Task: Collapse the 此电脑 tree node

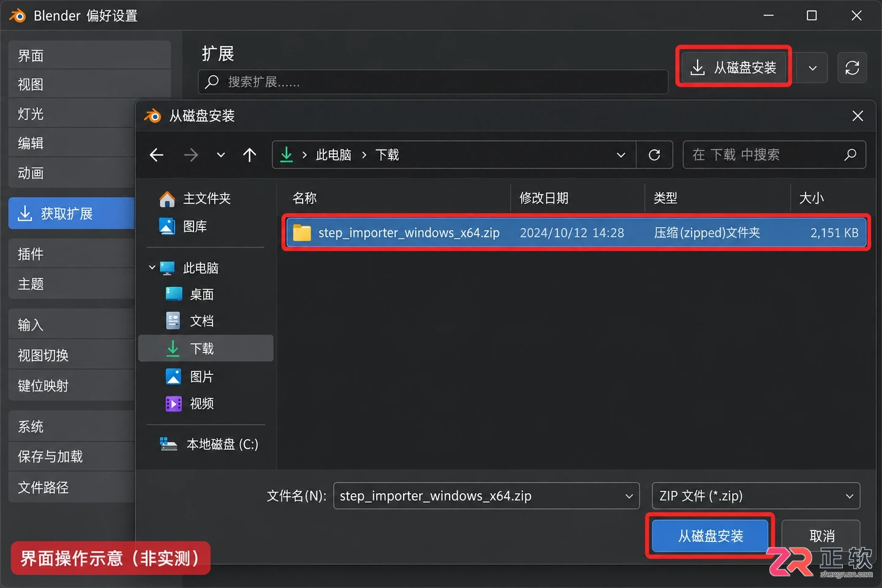Action: 152,268
